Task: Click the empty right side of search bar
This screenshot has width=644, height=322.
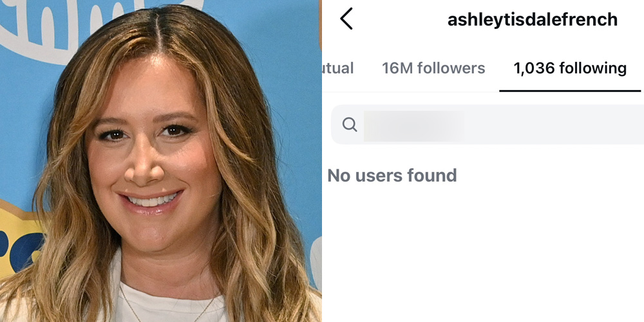Action: click(x=554, y=124)
